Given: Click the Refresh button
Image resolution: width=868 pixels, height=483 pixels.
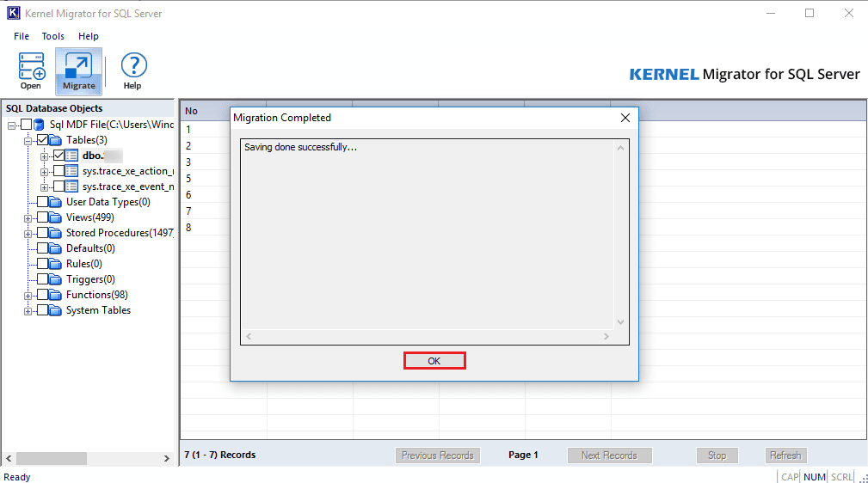Looking at the screenshot, I should (785, 455).
